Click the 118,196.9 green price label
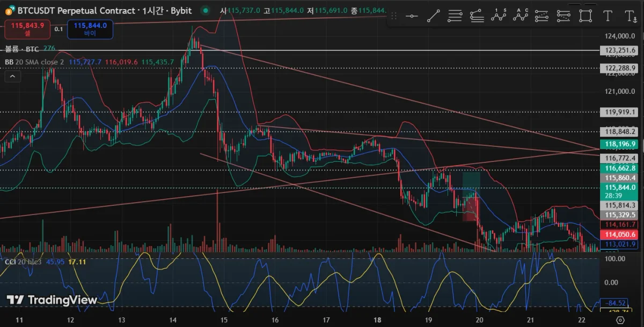Screen dimensions: 644x327 (620, 144)
